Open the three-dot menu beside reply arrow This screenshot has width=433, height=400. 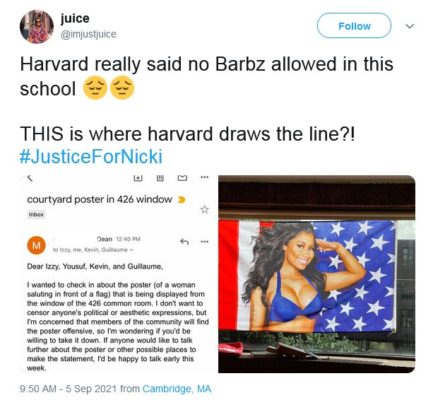pyautogui.click(x=204, y=242)
